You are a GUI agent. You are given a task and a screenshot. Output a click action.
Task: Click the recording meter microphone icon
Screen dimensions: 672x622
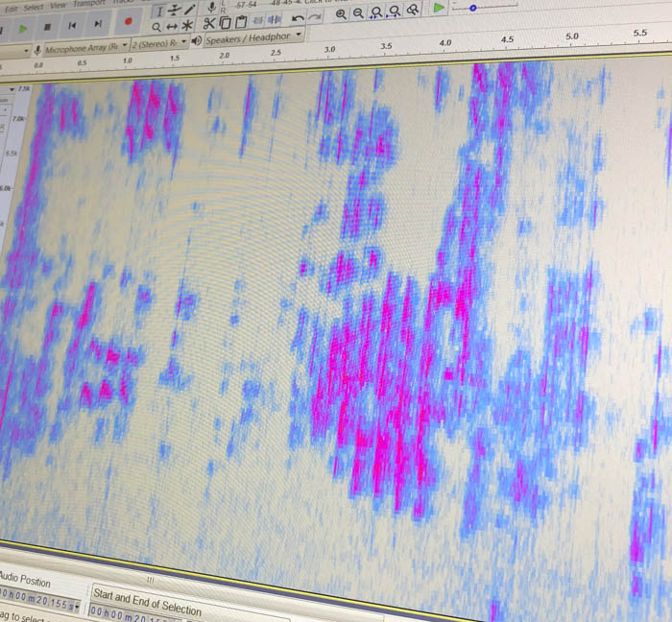pos(211,8)
